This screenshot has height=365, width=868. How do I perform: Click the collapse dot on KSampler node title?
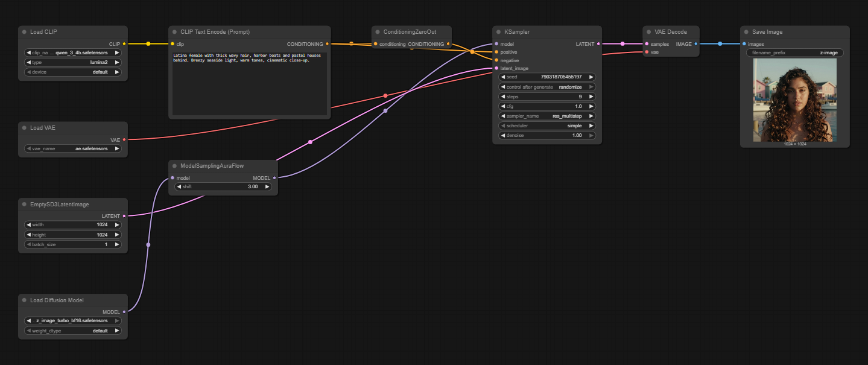point(498,32)
